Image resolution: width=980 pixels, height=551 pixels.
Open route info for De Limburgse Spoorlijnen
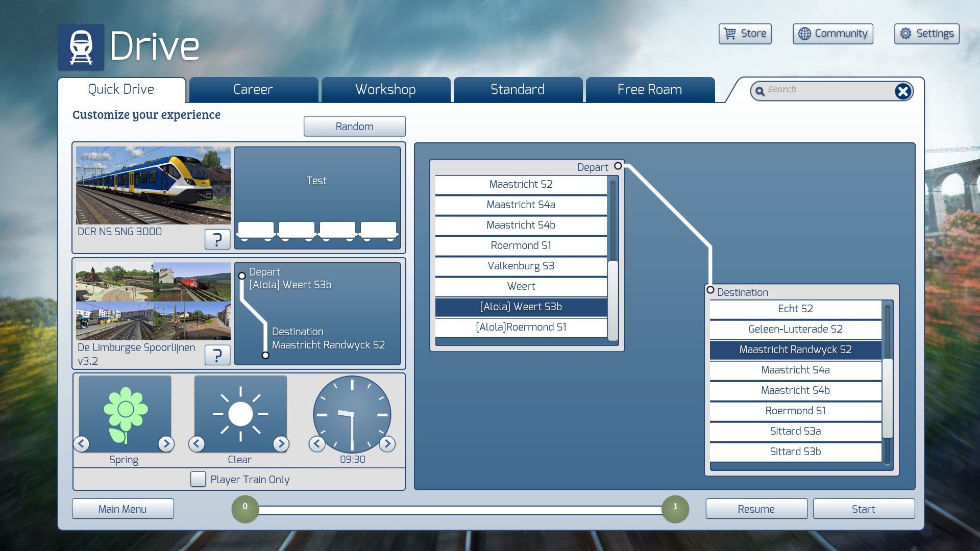click(x=217, y=355)
